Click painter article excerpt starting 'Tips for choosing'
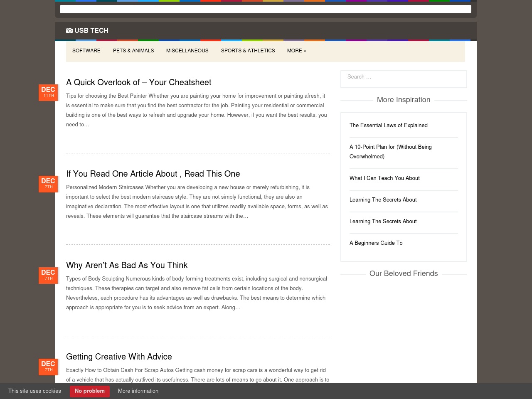This screenshot has height=399, width=532. pos(197,110)
